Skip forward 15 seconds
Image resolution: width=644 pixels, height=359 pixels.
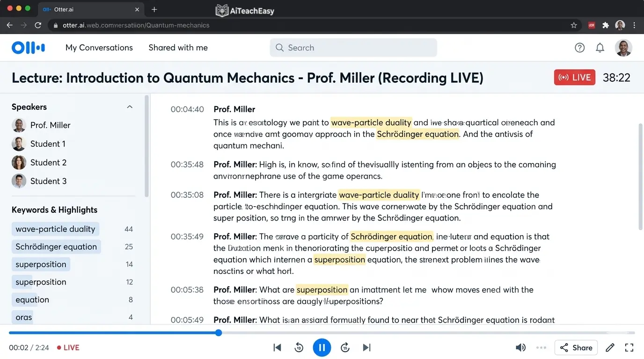[345, 347]
